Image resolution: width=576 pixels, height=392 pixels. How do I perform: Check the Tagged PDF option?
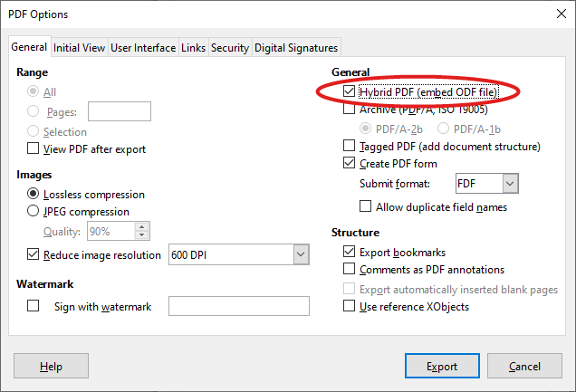(350, 147)
